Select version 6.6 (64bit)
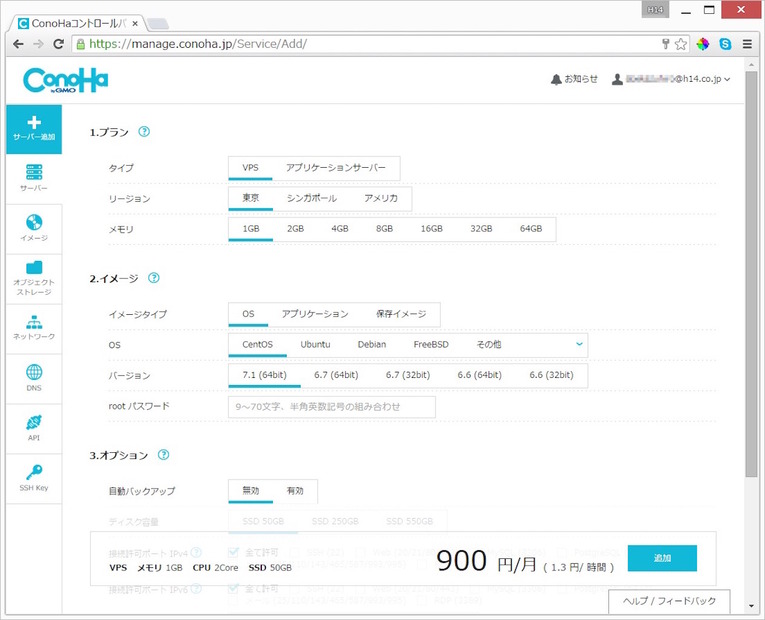 [x=480, y=375]
